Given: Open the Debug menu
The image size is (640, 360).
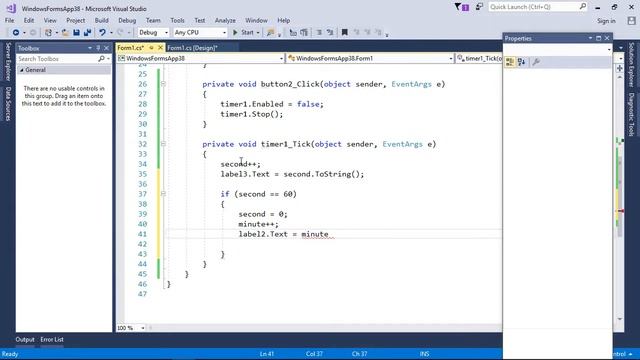Looking at the screenshot, I should [127, 20].
